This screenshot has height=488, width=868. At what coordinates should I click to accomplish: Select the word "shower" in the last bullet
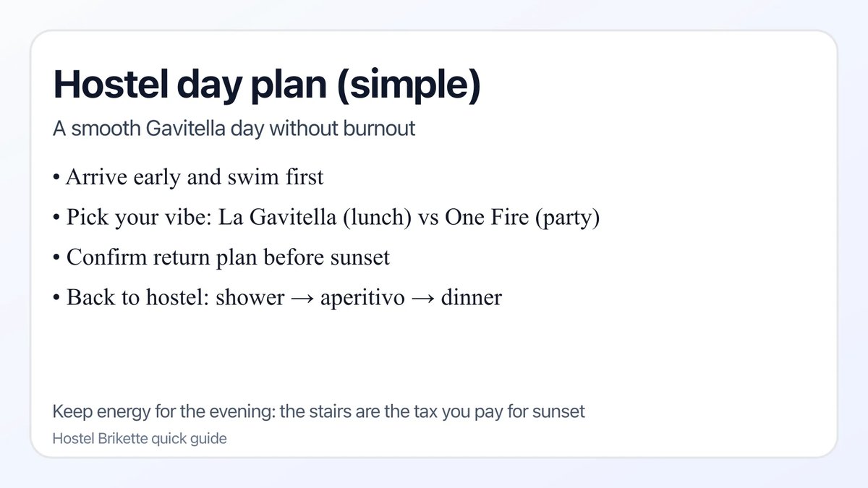[250, 297]
